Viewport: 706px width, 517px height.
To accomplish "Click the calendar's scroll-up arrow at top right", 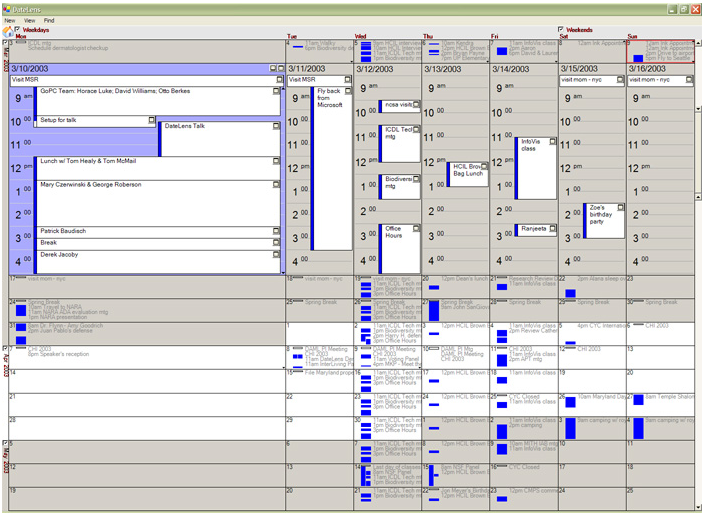I will [698, 43].
